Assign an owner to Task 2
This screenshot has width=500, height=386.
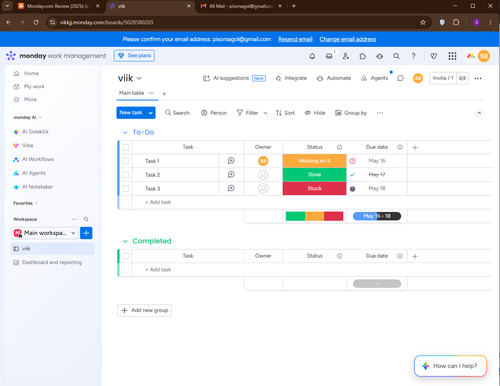[x=263, y=175]
